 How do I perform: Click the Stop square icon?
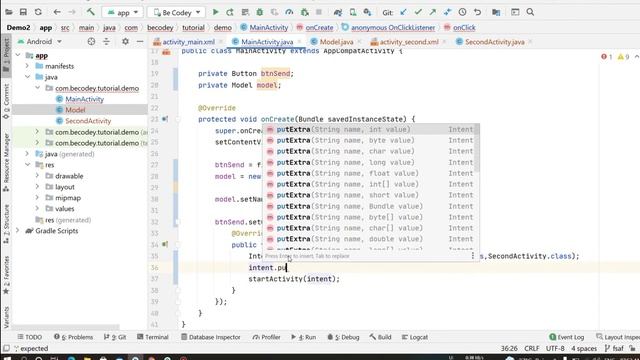319,12
